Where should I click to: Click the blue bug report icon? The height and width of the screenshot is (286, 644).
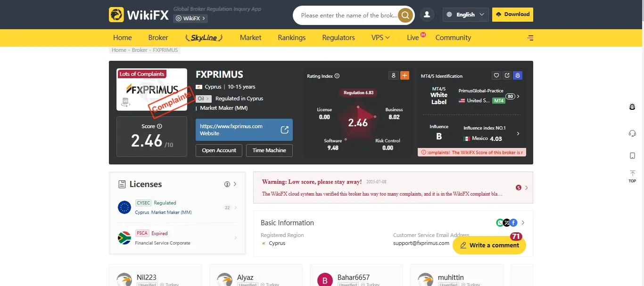click(x=518, y=75)
